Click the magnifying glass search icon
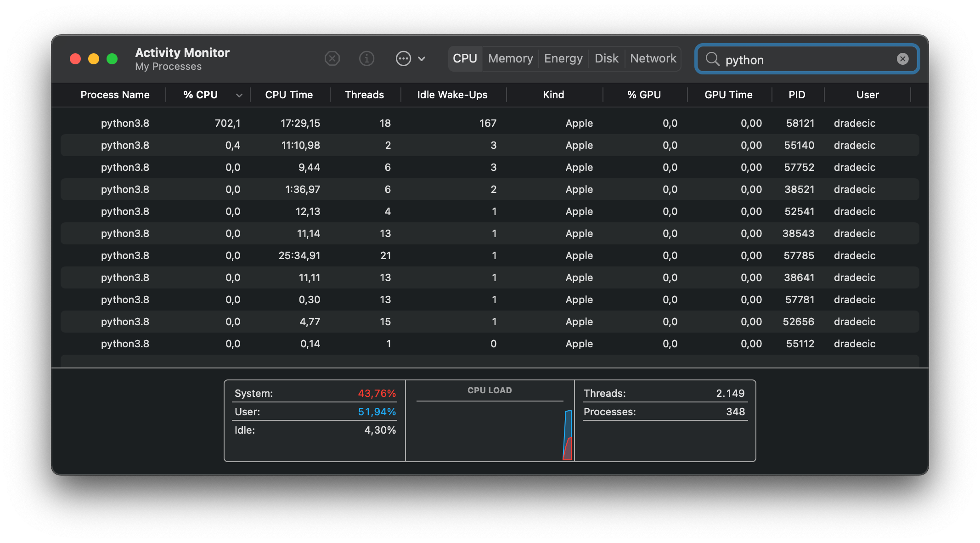 click(x=712, y=59)
